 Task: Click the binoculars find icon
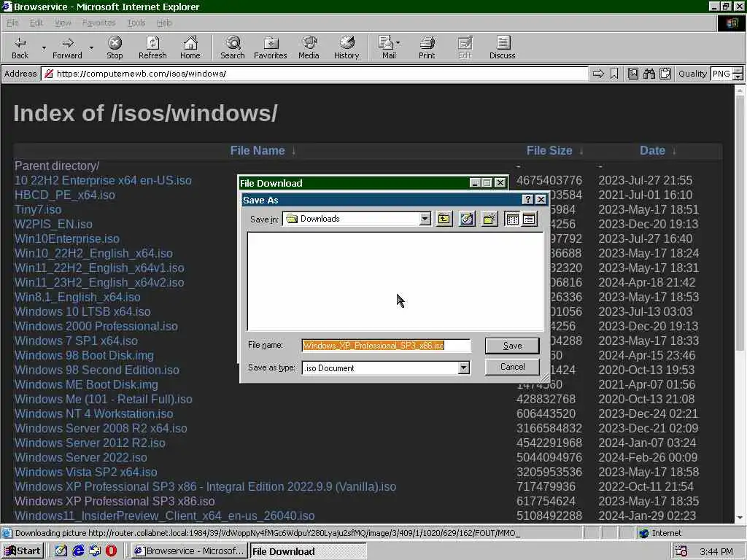coord(649,74)
